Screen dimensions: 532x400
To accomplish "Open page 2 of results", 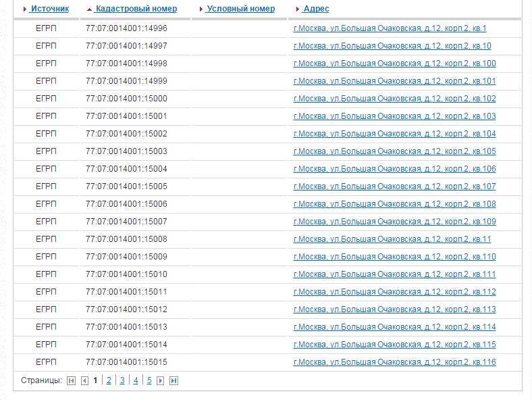I will pyautogui.click(x=109, y=380).
